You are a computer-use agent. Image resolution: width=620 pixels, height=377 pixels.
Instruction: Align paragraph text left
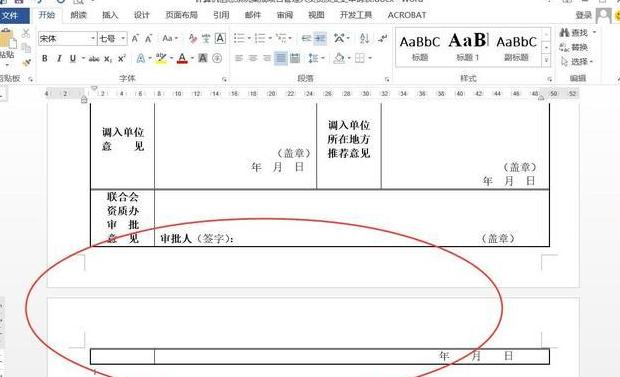238,59
